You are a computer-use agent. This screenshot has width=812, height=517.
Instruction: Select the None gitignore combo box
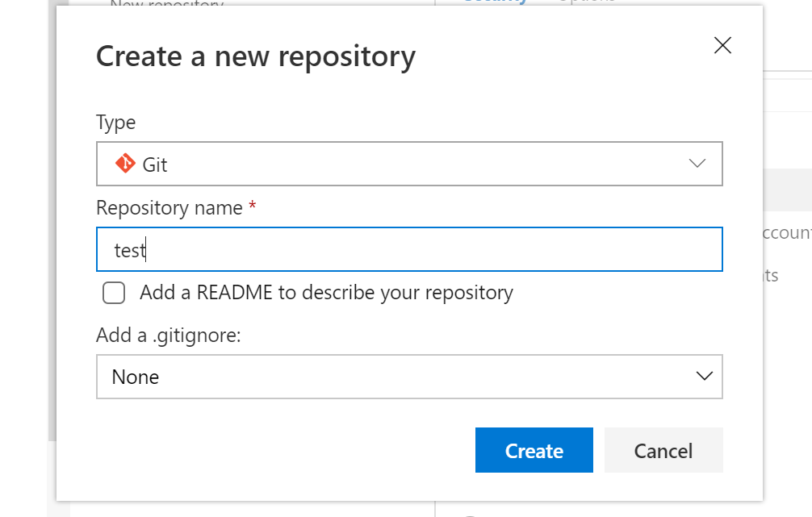coord(408,377)
